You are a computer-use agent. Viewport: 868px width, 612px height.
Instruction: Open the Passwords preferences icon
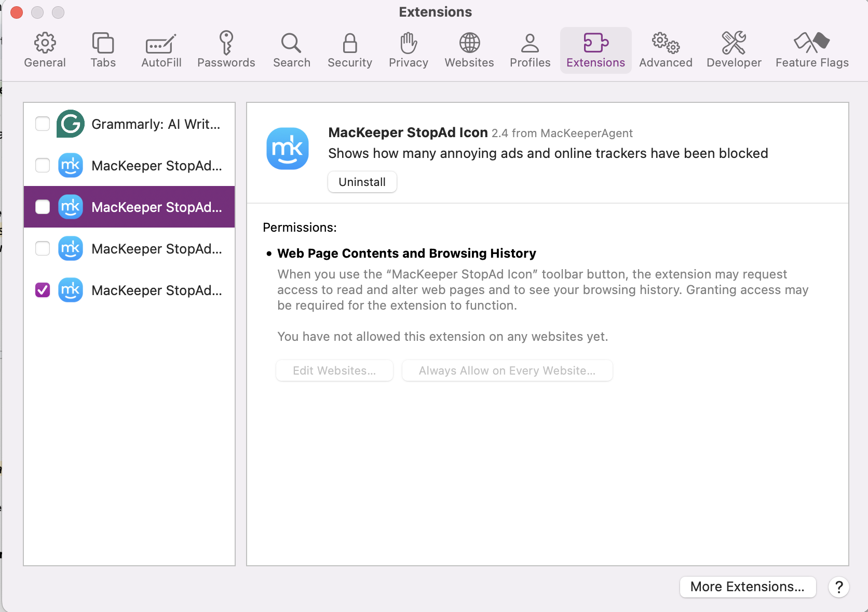[x=226, y=49]
